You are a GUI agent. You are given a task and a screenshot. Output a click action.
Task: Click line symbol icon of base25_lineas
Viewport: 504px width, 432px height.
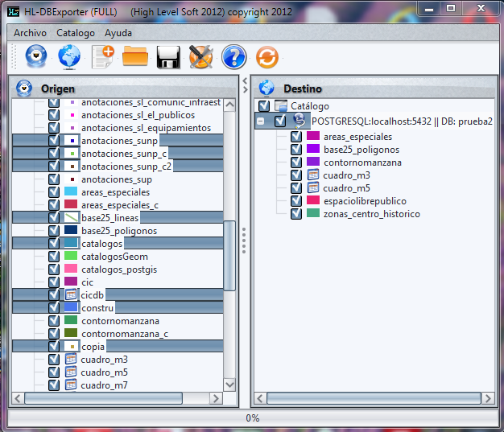click(71, 217)
